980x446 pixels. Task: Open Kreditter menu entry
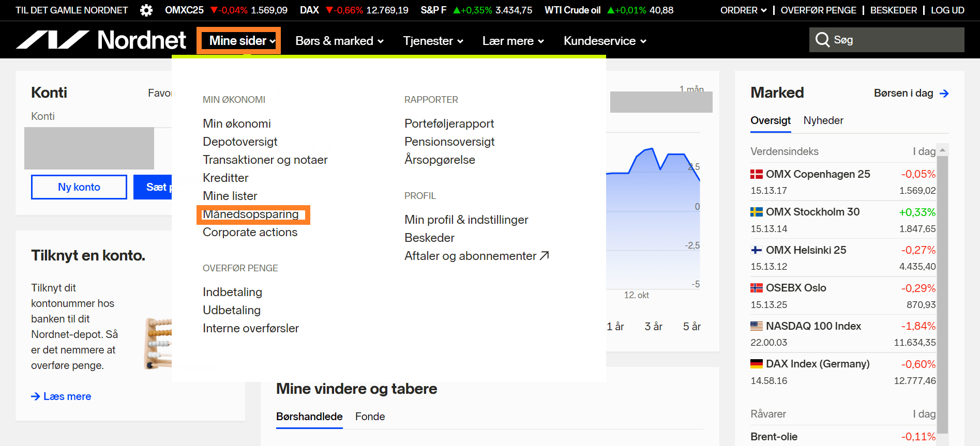tap(225, 178)
